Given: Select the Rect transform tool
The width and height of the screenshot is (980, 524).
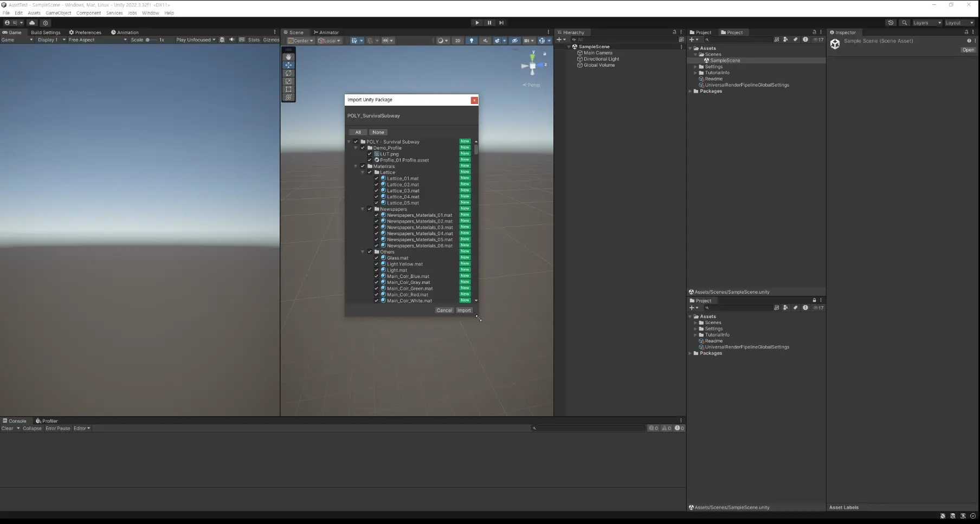Looking at the screenshot, I should coord(288,89).
